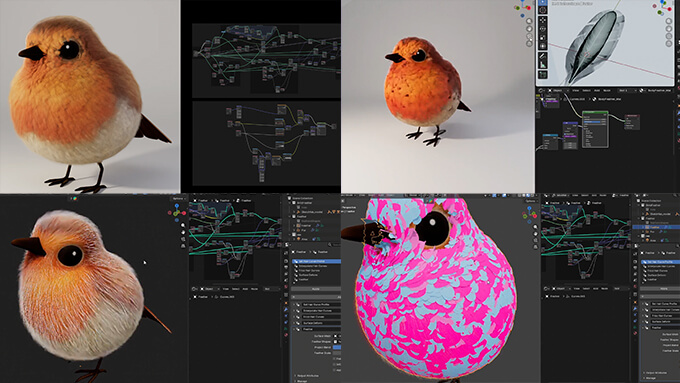Activate the Annotate pencil tool beside the feather
The height and width of the screenshot is (383, 680).
(x=543, y=56)
